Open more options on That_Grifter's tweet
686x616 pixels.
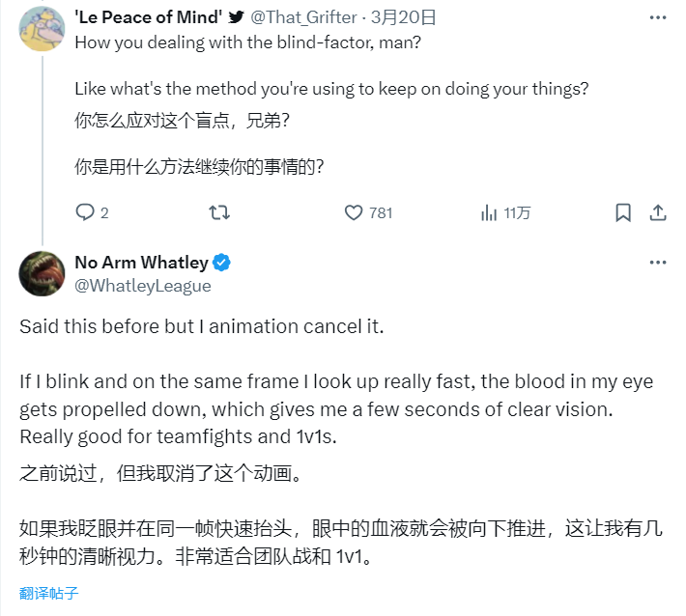pos(658,17)
